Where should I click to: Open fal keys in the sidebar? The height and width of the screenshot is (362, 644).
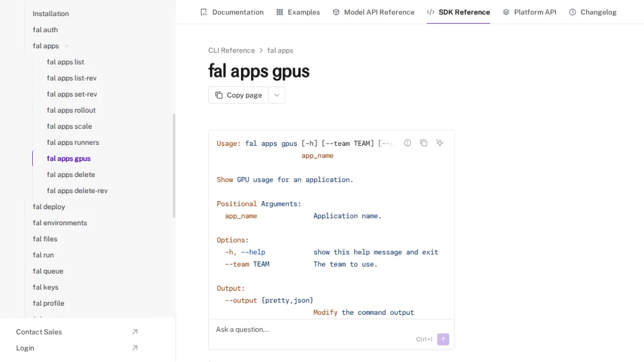[x=46, y=287]
